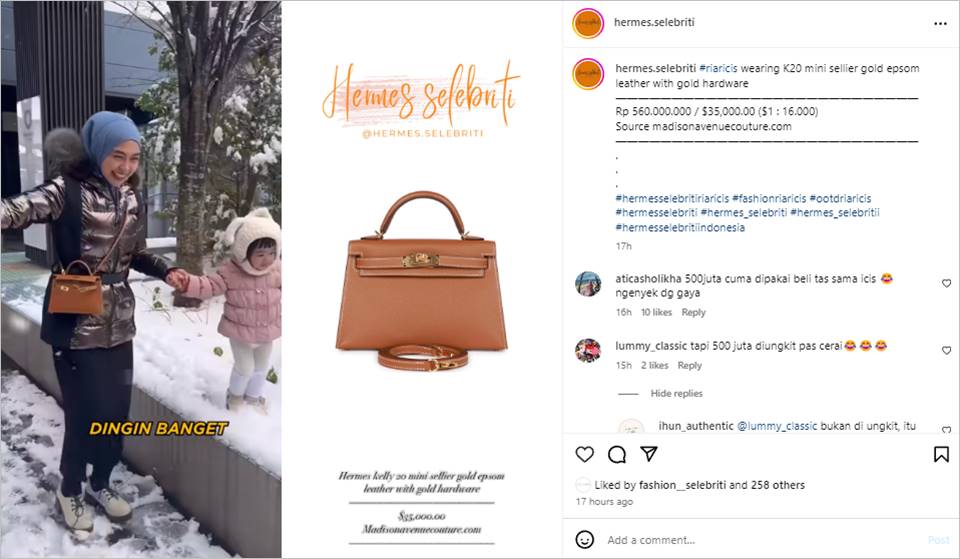Image resolution: width=960 pixels, height=559 pixels.
Task: Share the post via the paper plane icon
Action: [648, 454]
